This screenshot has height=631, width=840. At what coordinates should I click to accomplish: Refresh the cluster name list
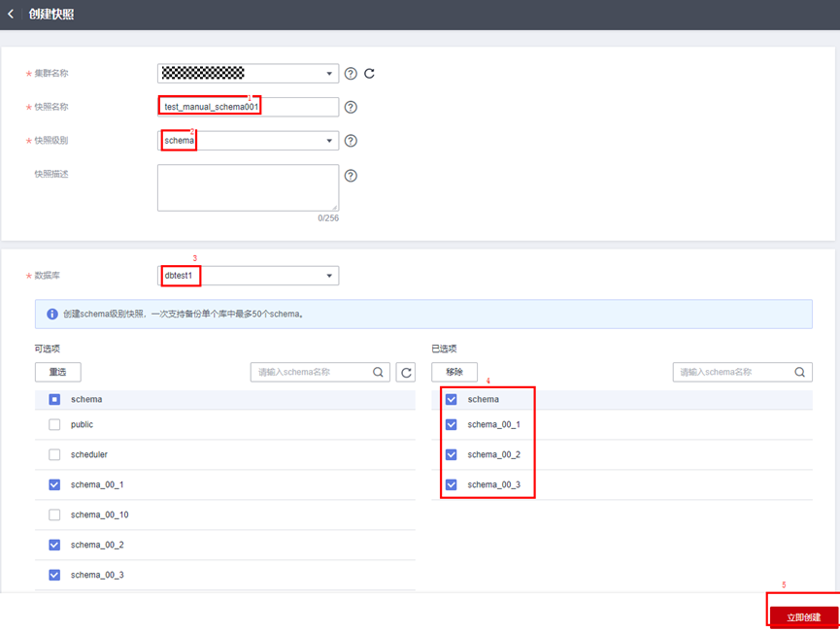coord(369,74)
